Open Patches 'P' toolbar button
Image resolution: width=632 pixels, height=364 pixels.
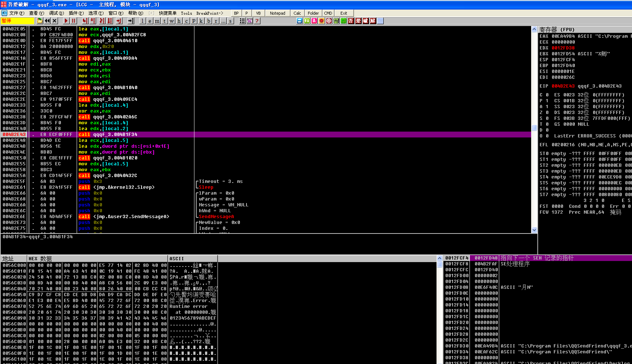(194, 21)
